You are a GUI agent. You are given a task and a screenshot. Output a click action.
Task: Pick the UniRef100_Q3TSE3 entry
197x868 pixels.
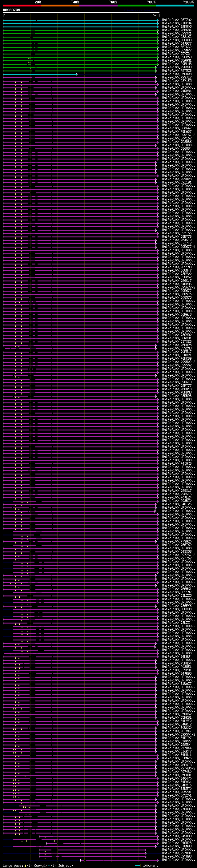pos(176,342)
